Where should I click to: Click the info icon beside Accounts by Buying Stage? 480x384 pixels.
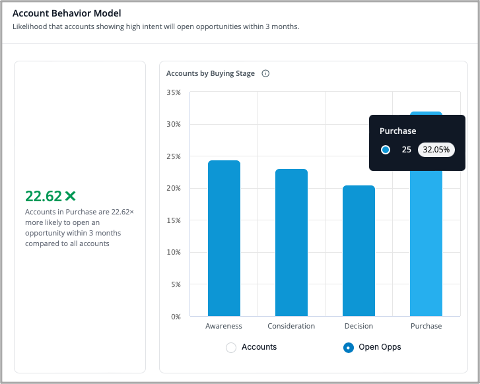tap(265, 73)
